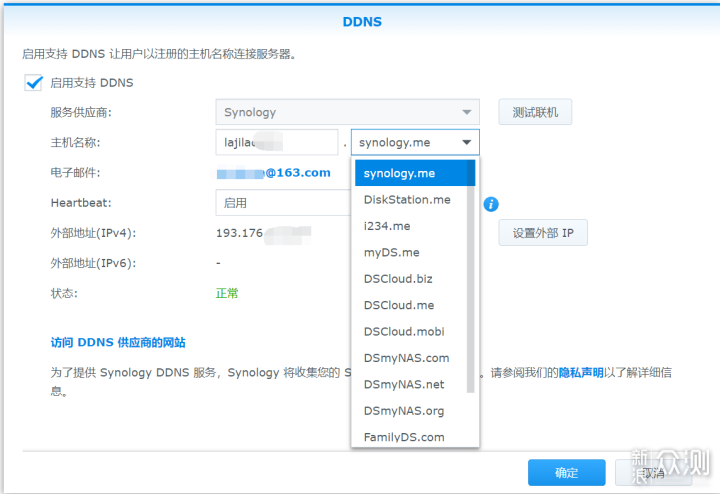
Task: Open the 服务供应商 Synology dropdown
Action: pos(348,112)
